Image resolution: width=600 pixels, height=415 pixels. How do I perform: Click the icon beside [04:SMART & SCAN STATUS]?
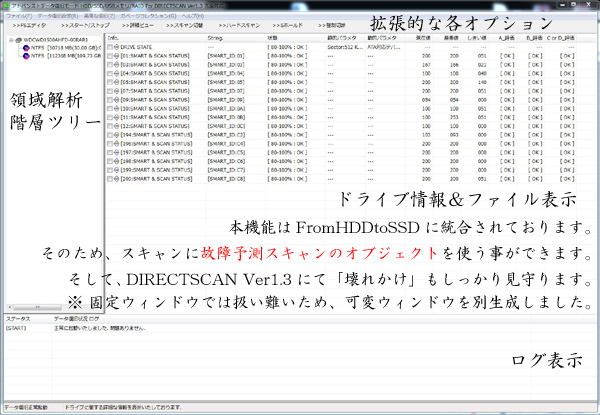click(x=116, y=73)
